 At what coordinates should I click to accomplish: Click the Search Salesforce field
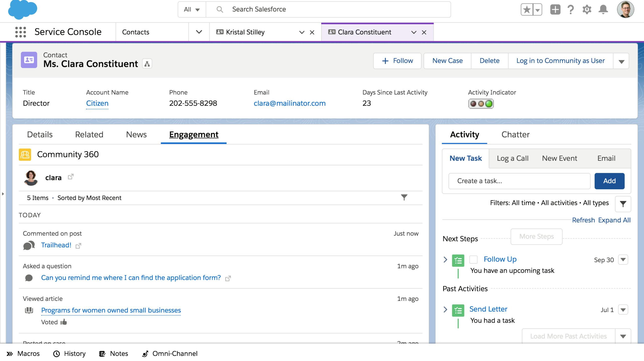click(x=328, y=10)
